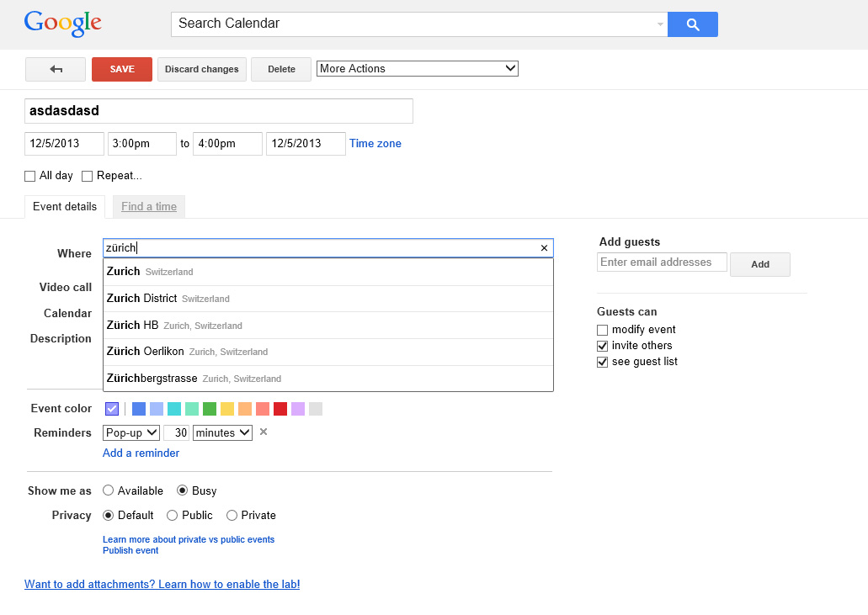Open Learn more about private vs public events
The image size is (868, 615).
click(x=189, y=539)
